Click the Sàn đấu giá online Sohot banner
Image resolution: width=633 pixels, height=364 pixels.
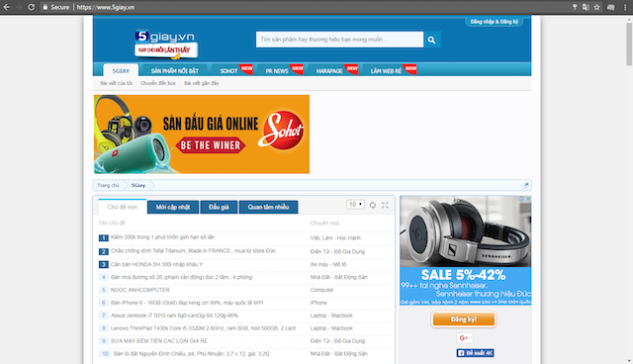tap(202, 135)
